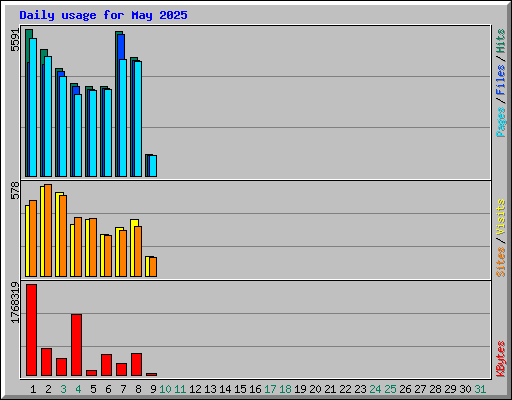Pick the orange Sites bar for day 5
The image size is (512, 400).
pos(93,248)
